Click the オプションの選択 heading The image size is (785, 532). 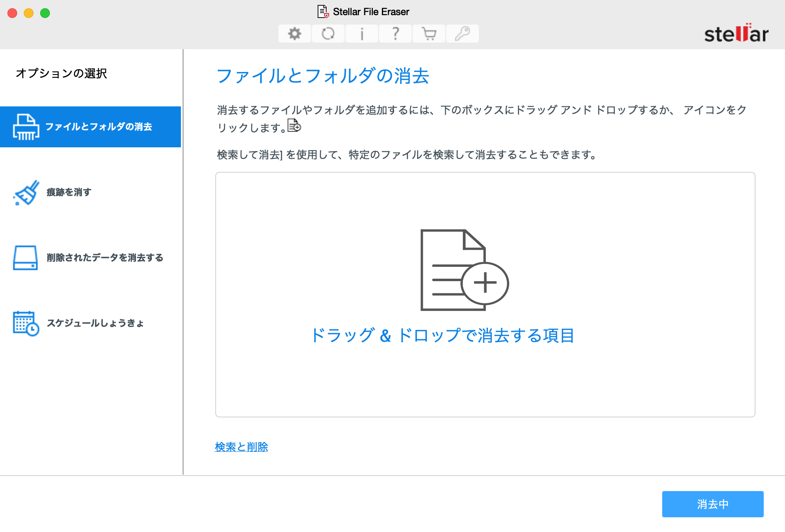tap(61, 73)
